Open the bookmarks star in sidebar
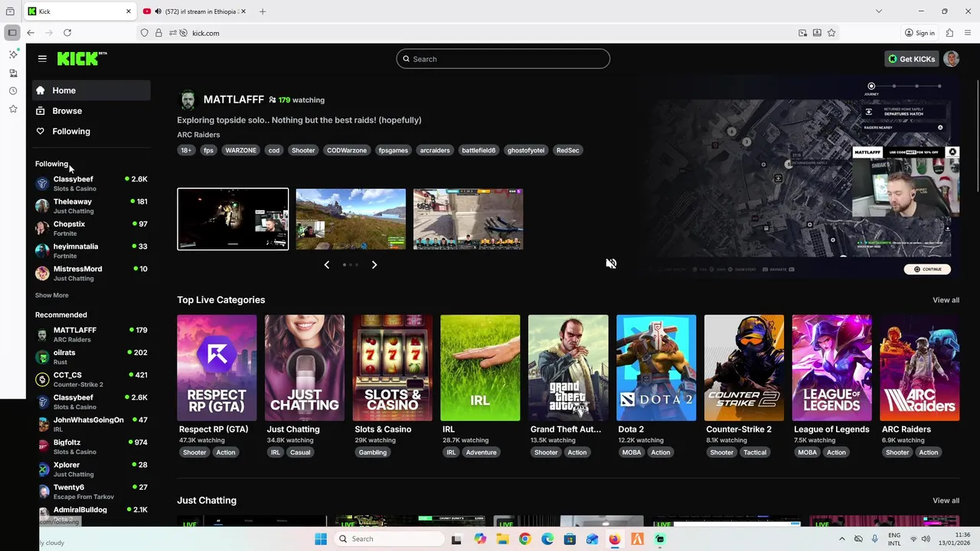980x551 pixels. [13, 109]
